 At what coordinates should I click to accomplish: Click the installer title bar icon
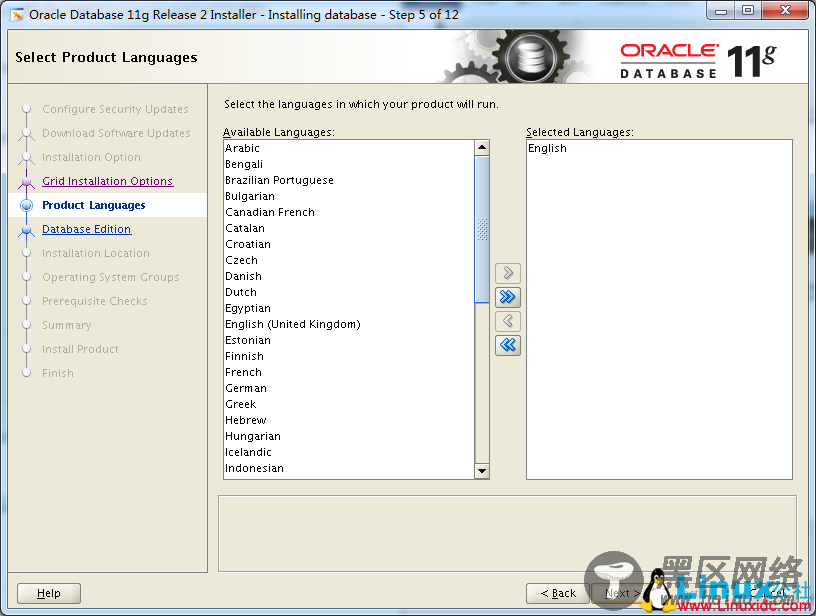(17, 15)
